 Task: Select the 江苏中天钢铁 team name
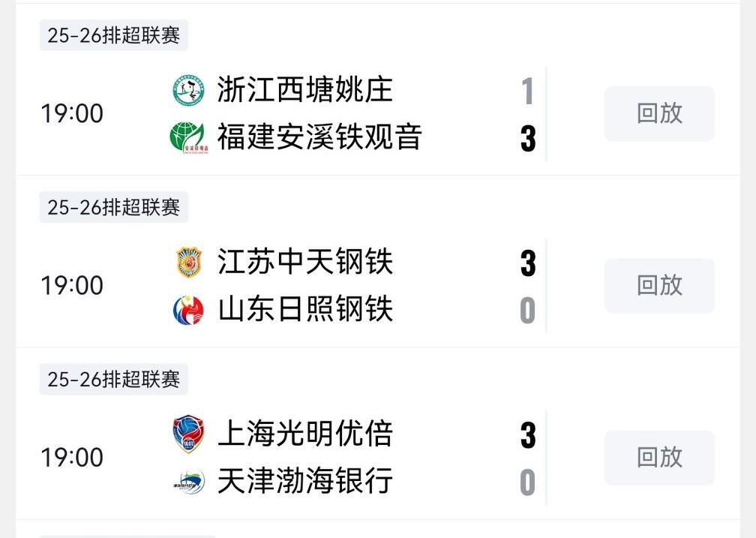(305, 263)
